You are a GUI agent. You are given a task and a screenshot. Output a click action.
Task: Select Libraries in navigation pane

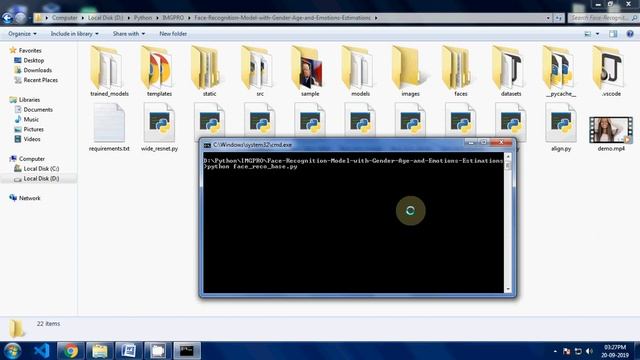click(x=29, y=100)
